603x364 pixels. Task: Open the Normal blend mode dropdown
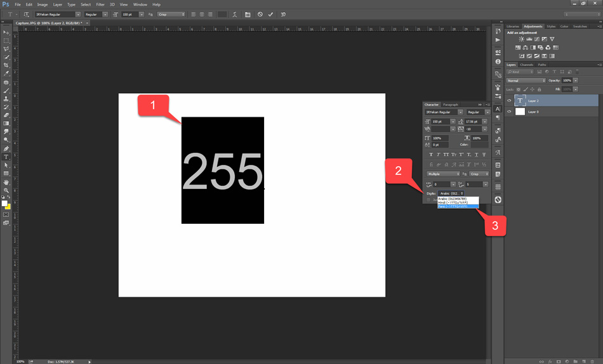coord(526,81)
